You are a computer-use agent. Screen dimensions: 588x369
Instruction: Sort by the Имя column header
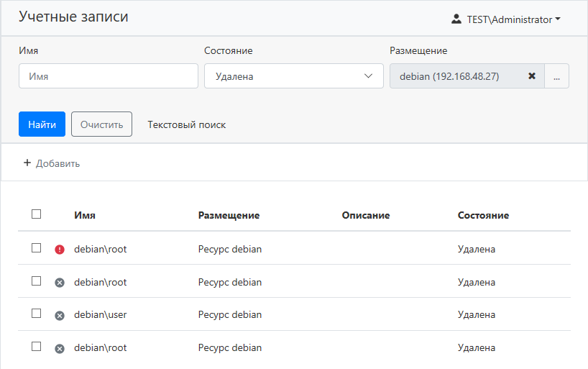[x=85, y=215]
